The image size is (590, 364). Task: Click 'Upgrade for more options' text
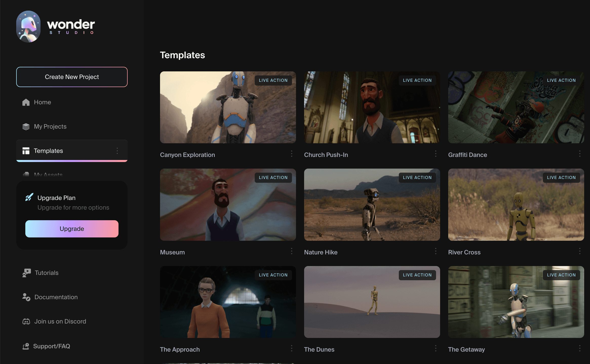(x=73, y=208)
